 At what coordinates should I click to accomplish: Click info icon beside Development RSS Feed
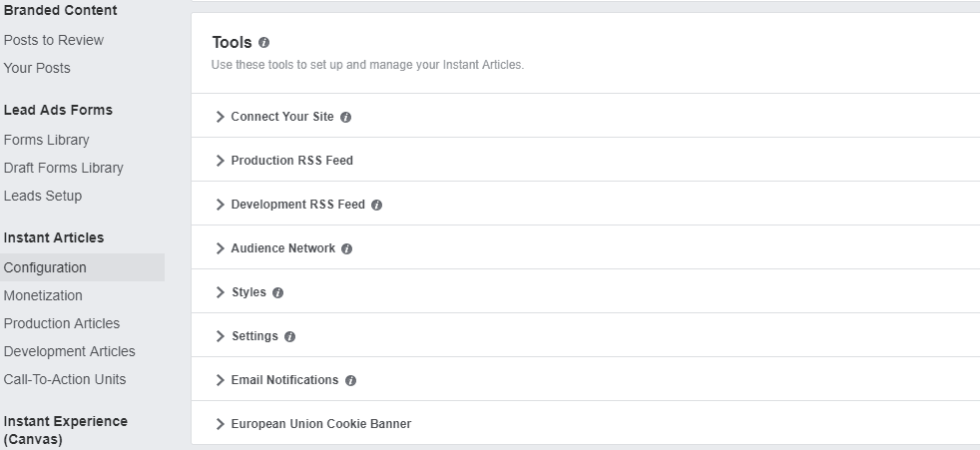[376, 205]
